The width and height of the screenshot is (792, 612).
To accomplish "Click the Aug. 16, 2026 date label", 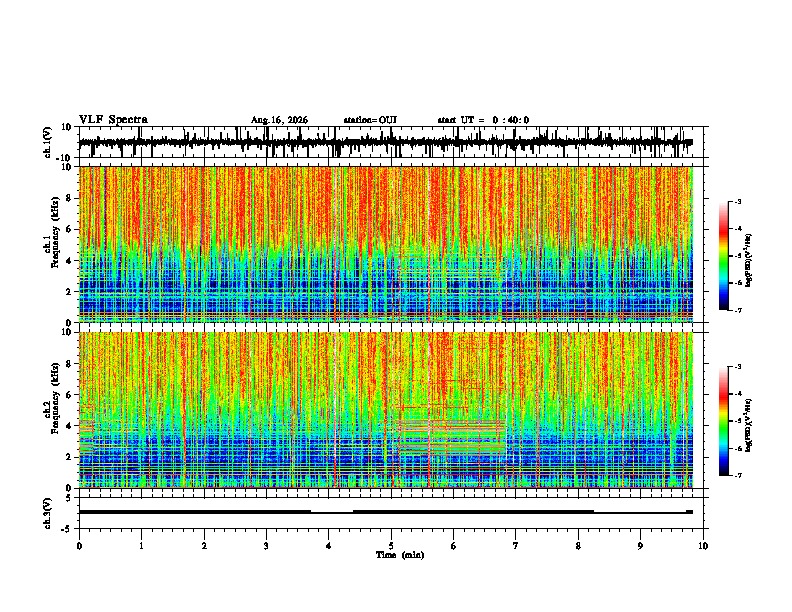I will pos(279,120).
